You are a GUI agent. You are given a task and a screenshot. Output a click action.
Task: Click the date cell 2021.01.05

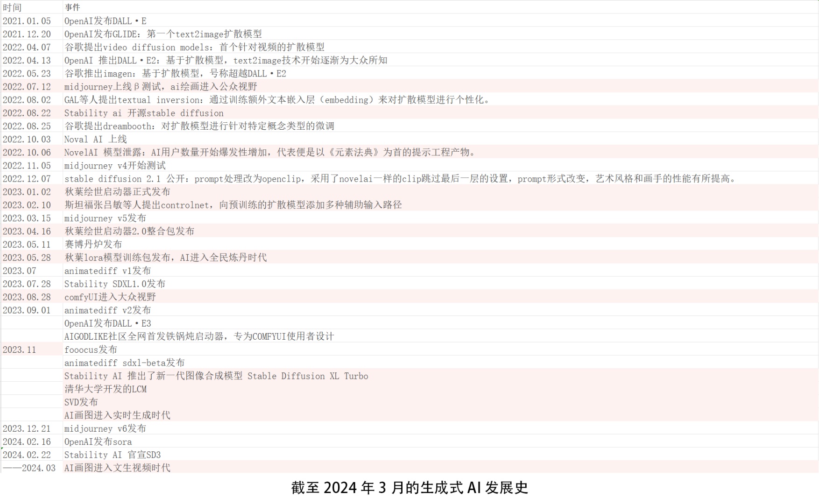pyautogui.click(x=32, y=21)
